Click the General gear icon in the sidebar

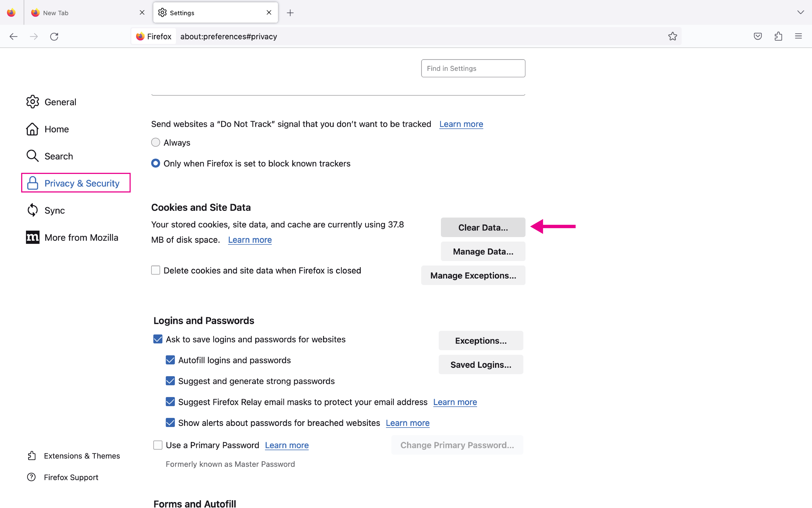32,102
